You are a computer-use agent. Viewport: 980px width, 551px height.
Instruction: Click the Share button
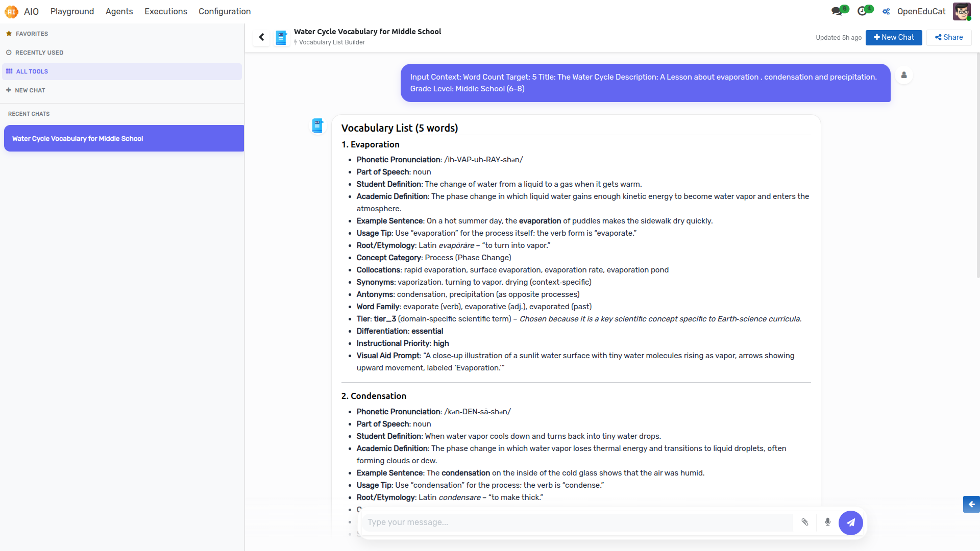tap(949, 37)
